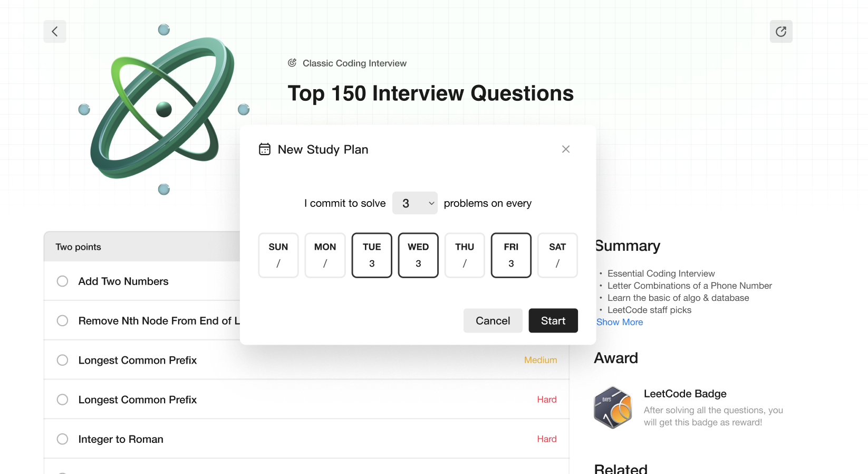The width and height of the screenshot is (868, 474).
Task: Deselect FRI from study days
Action: (511, 255)
